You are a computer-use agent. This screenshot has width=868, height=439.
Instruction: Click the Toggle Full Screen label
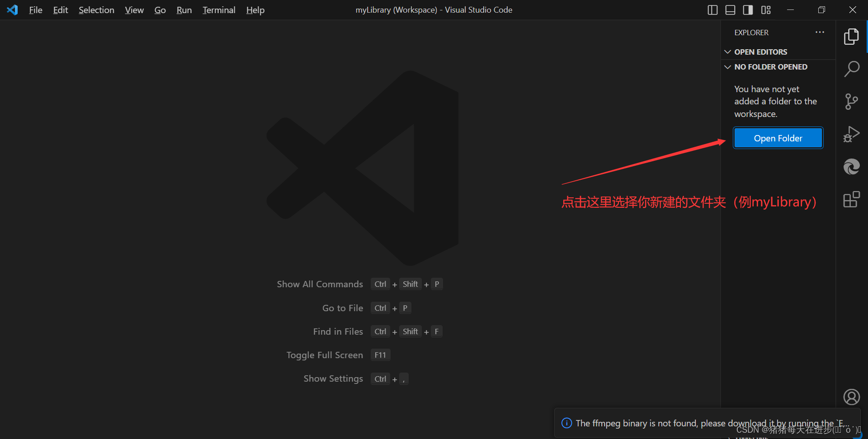coord(325,355)
